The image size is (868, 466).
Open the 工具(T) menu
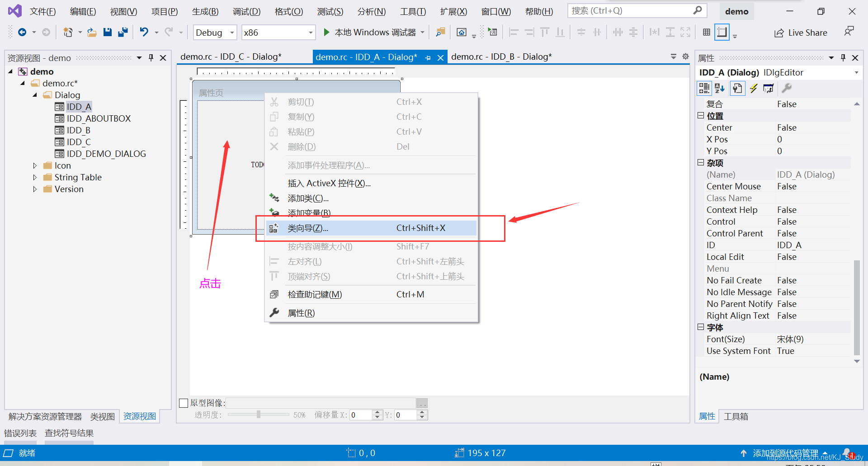413,12
